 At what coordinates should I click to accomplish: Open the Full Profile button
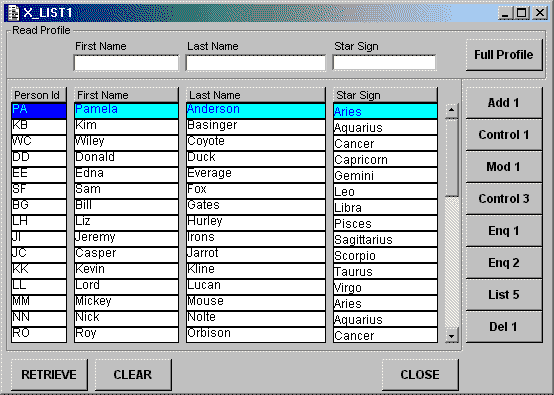click(x=504, y=55)
